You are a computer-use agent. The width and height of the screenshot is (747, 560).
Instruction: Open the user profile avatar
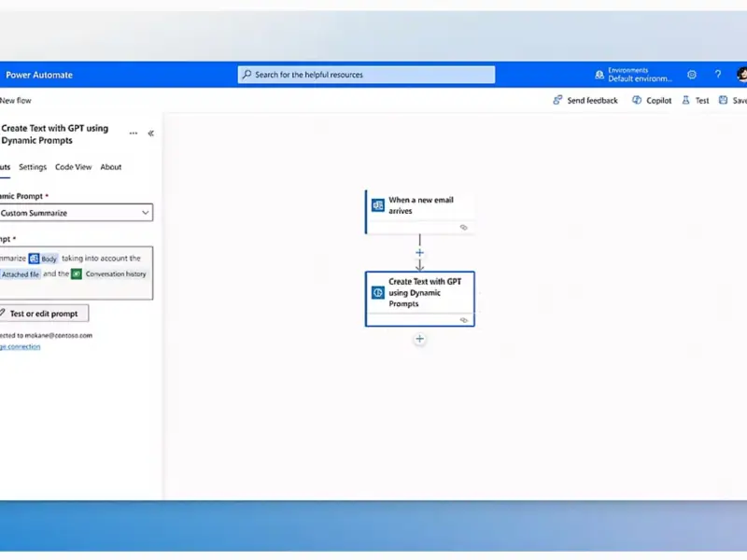(x=741, y=75)
